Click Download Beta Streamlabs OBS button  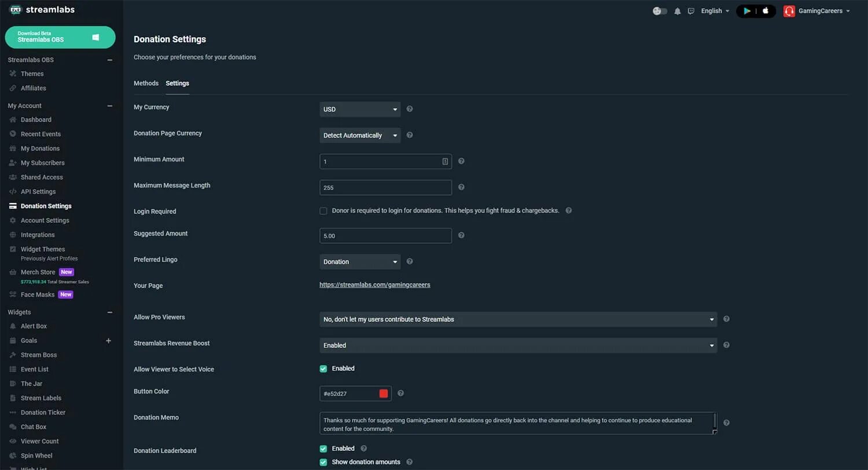tap(60, 37)
